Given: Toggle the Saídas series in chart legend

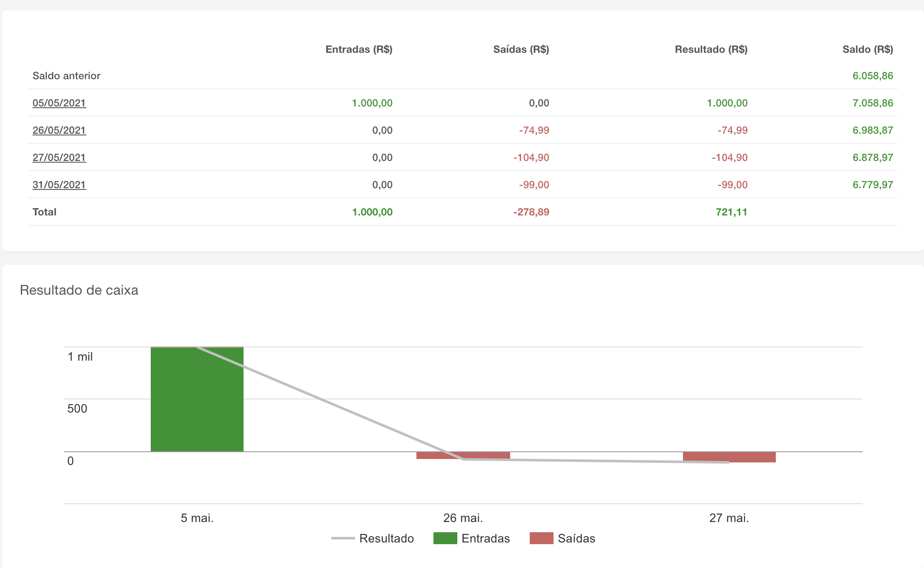Looking at the screenshot, I should click(x=576, y=539).
